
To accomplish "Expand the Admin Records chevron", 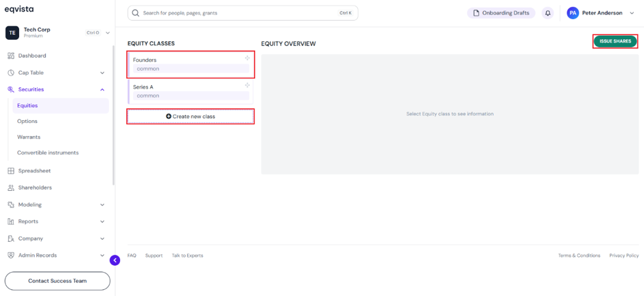I will point(102,255).
